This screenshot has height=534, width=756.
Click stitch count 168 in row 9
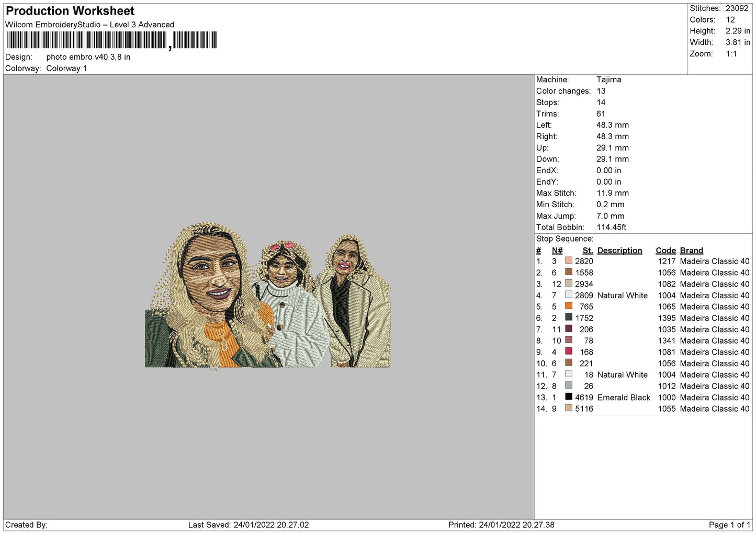coord(586,352)
